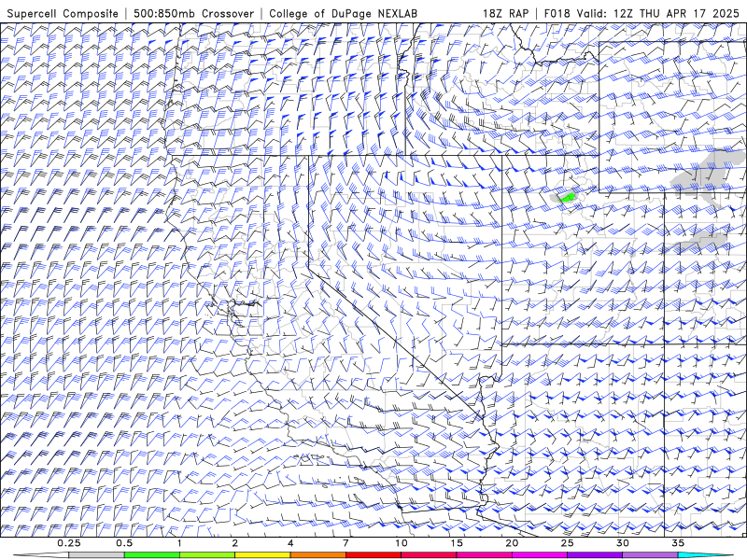747x560 pixels.
Task: Click the '15' legend value
Action: (x=457, y=543)
